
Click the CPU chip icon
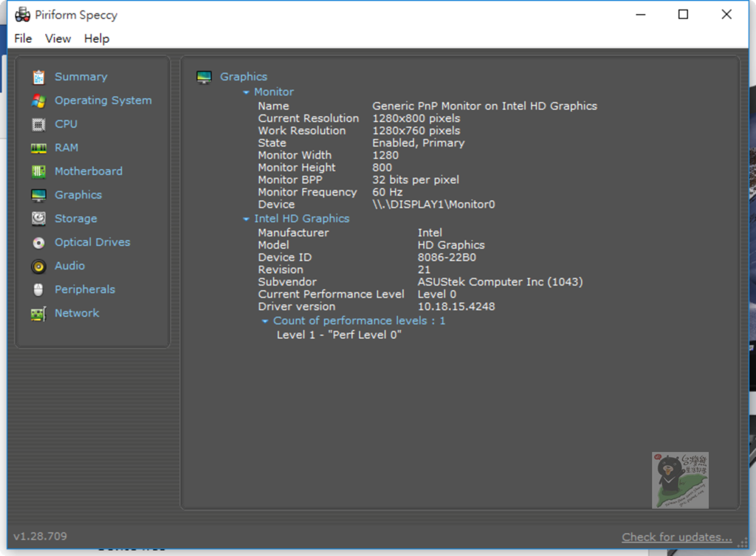point(38,124)
